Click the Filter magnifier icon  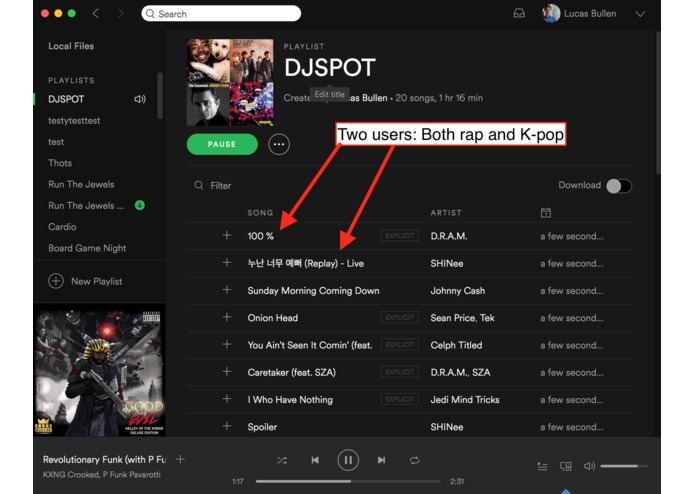[x=199, y=185]
